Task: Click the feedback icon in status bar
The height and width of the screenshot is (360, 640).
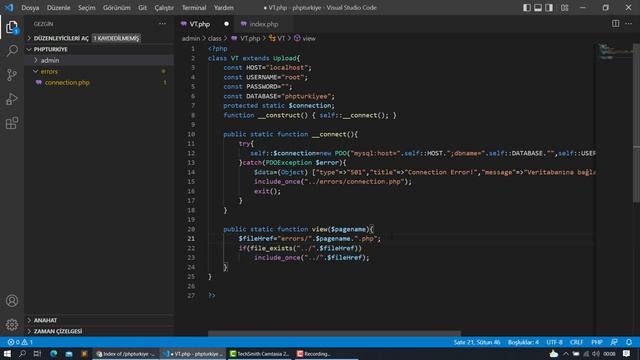Action: [x=614, y=342]
